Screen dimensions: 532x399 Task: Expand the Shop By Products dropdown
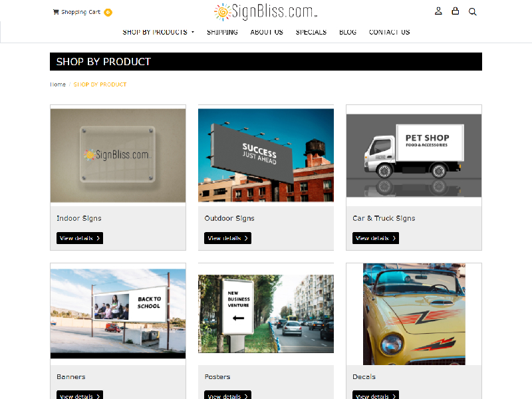click(x=158, y=32)
